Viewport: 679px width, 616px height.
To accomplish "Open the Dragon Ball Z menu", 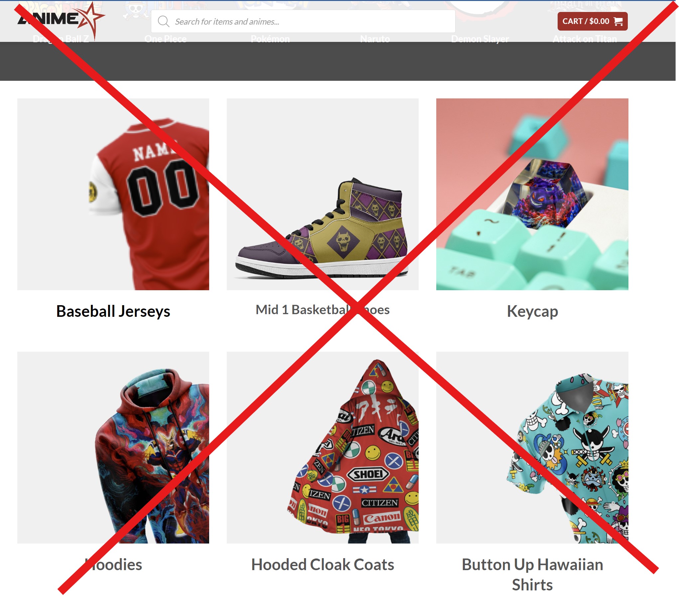I will pyautogui.click(x=61, y=39).
